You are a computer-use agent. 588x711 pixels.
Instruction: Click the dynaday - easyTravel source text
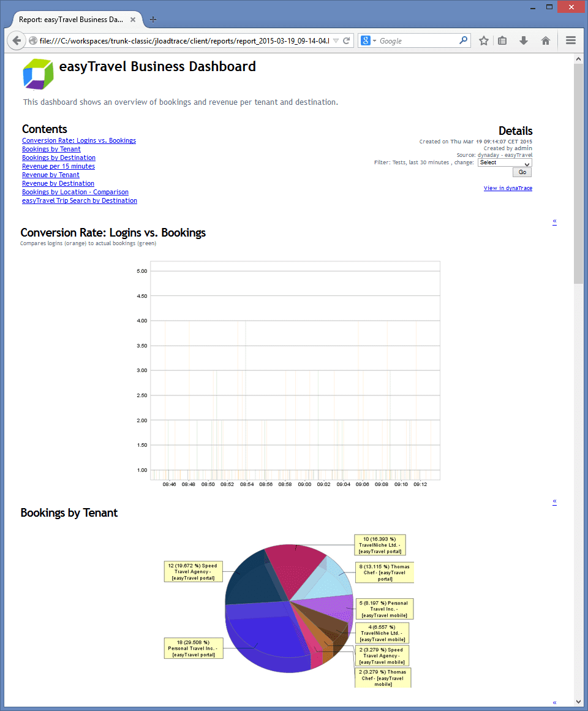click(x=505, y=155)
